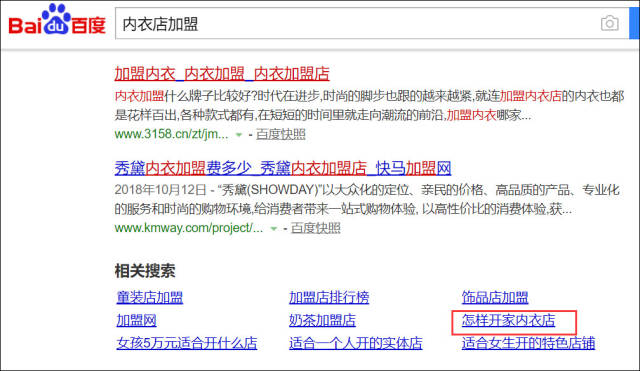Expand dropdown arrow next to www.3158.cn URL
The image size is (640, 371).
pos(239,135)
